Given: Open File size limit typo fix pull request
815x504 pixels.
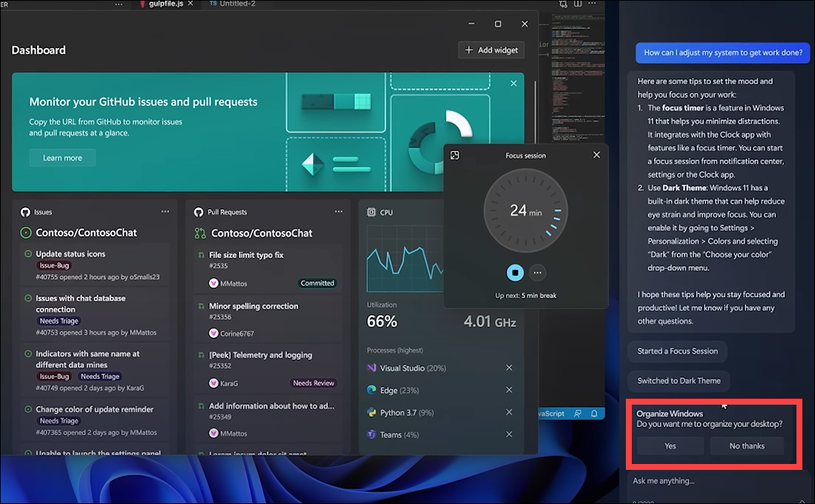Looking at the screenshot, I should (246, 255).
